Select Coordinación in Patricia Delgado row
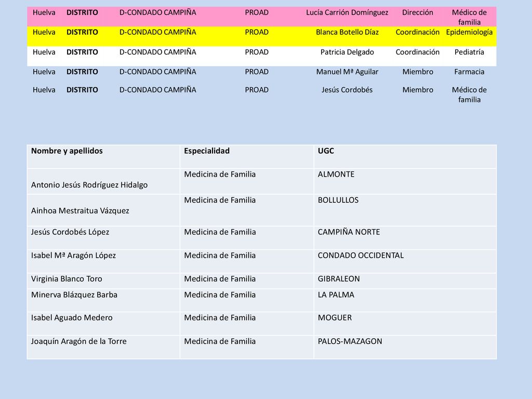The width and height of the screenshot is (532, 399). pos(417,52)
